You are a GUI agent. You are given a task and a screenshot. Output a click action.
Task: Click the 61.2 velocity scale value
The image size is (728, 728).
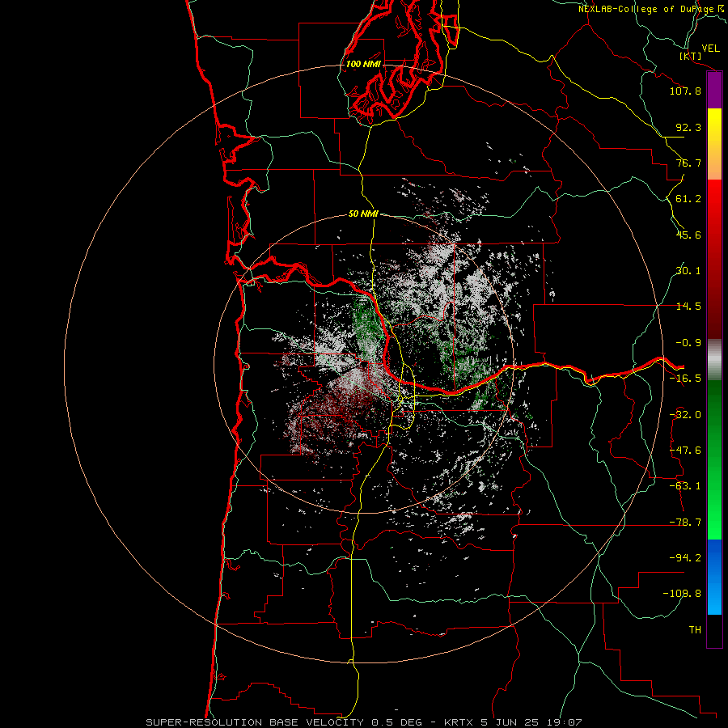[x=688, y=199]
